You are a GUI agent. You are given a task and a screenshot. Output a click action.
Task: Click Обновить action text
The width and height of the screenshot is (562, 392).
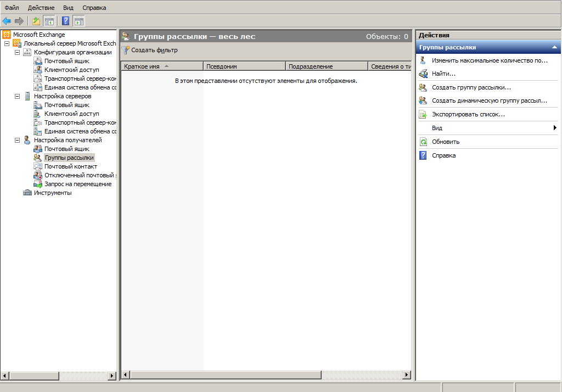click(x=446, y=142)
